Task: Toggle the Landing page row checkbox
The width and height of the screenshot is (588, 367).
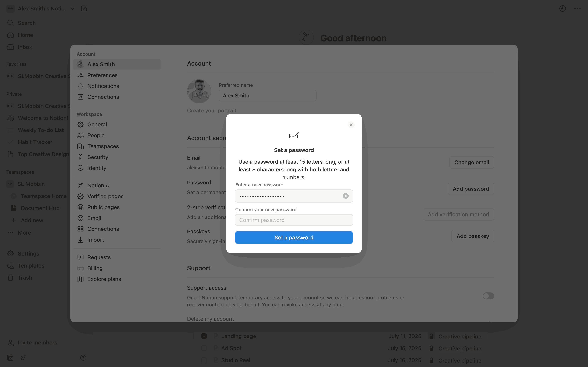Action: click(x=204, y=336)
